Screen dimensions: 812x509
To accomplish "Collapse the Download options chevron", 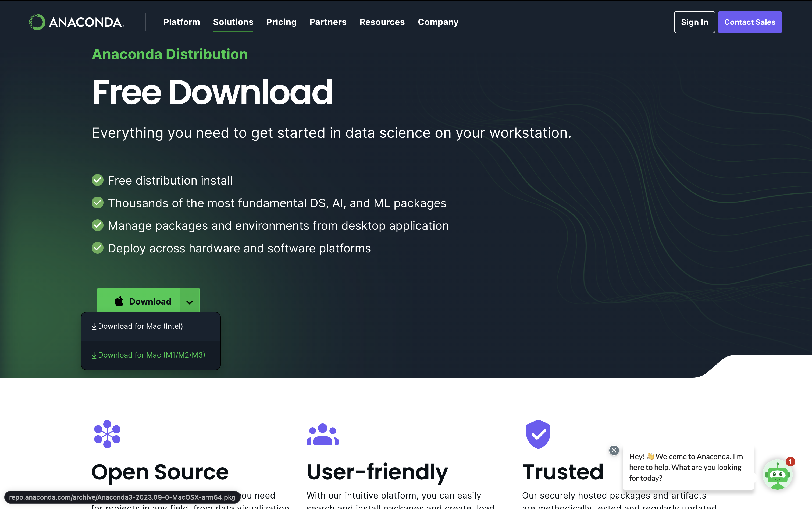I will 189,302.
